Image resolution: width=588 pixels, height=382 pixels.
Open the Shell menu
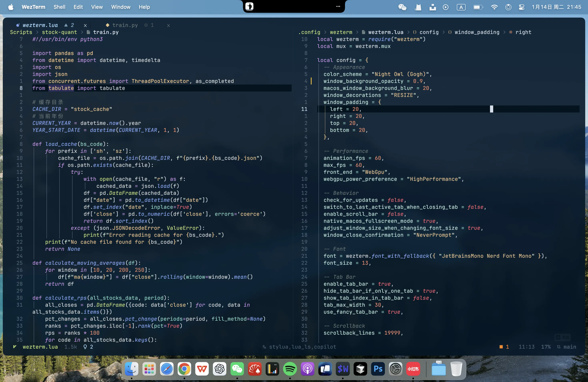click(x=59, y=7)
